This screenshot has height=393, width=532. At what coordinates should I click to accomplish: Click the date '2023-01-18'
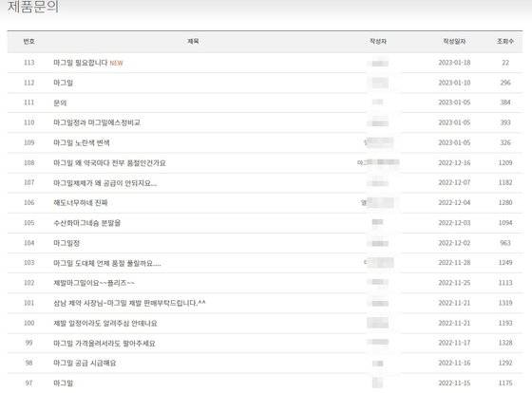coord(454,63)
